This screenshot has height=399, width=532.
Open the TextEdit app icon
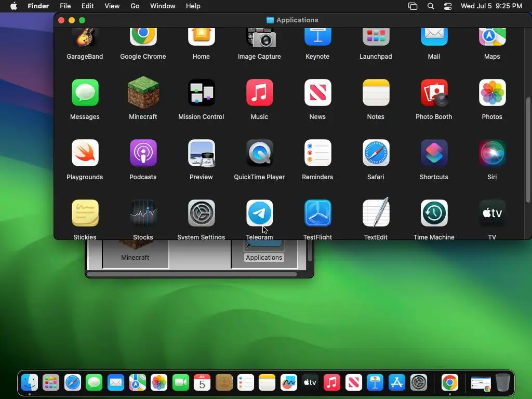pyautogui.click(x=376, y=212)
